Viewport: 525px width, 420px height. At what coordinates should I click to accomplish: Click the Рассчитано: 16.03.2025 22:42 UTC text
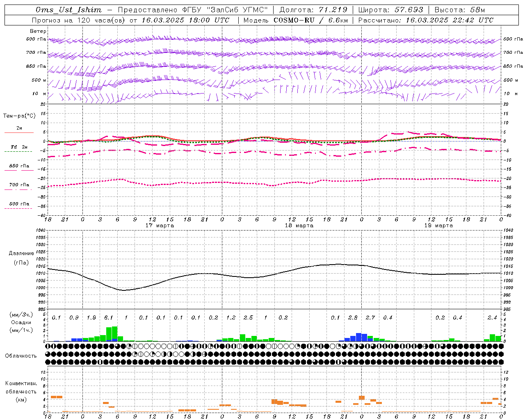426,20
